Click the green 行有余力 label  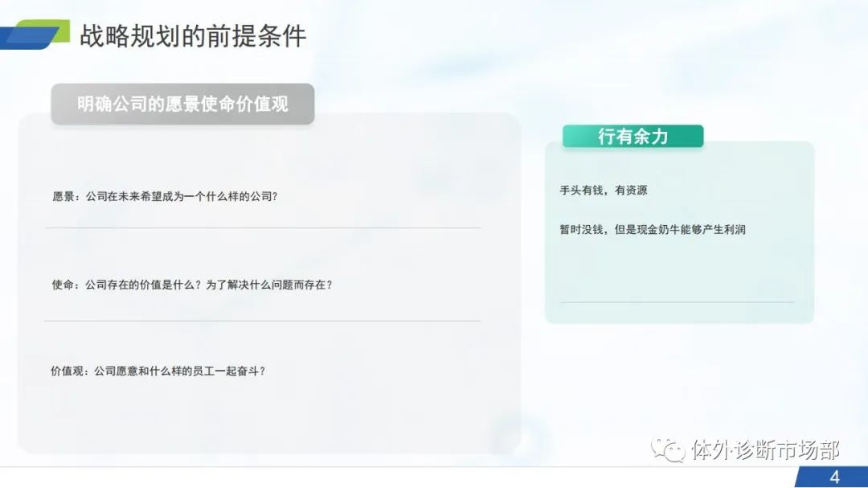coord(633,137)
